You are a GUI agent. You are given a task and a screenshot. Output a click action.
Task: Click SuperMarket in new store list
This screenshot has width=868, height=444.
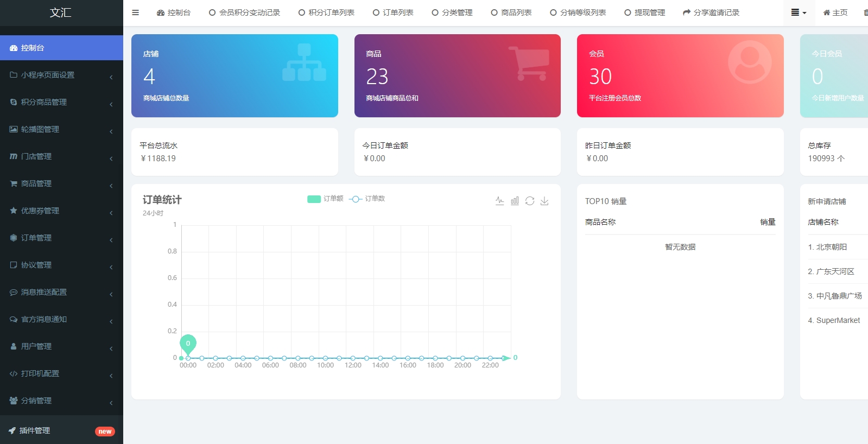(838, 320)
